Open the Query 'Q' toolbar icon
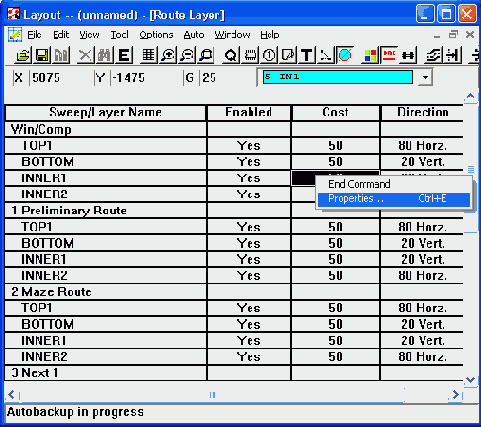 [230, 55]
